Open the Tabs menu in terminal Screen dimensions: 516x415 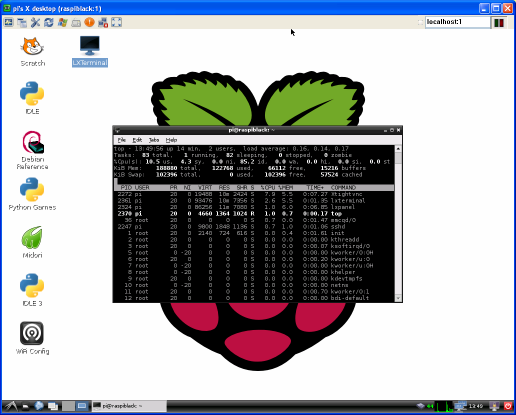click(x=154, y=140)
